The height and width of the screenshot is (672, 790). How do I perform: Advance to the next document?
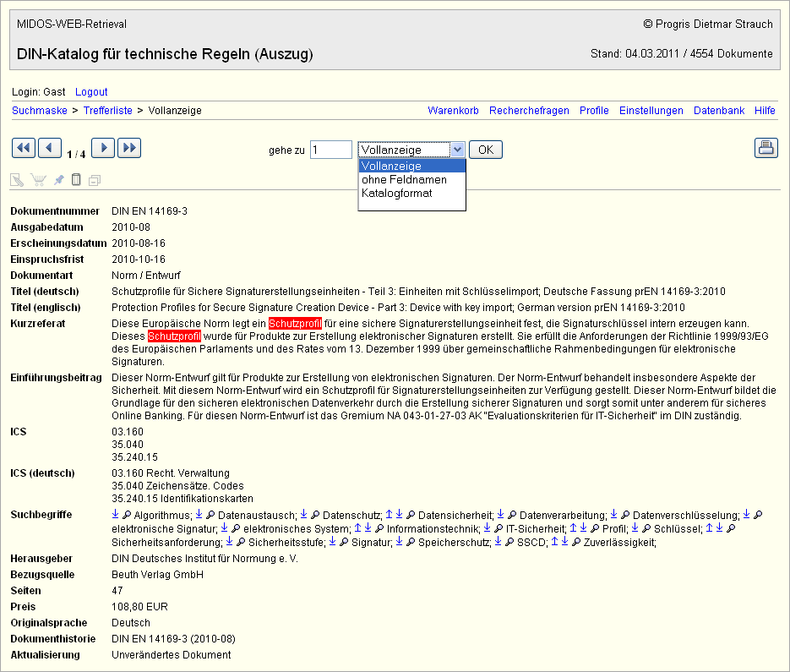(x=102, y=149)
